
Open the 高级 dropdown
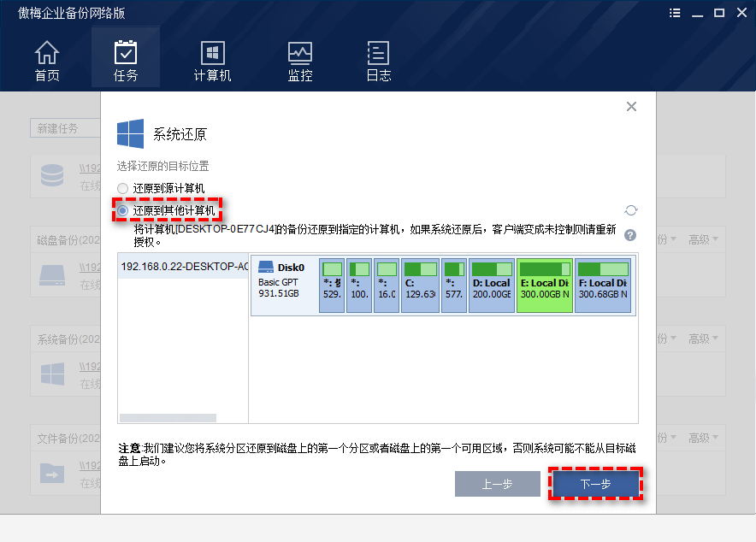click(x=701, y=239)
